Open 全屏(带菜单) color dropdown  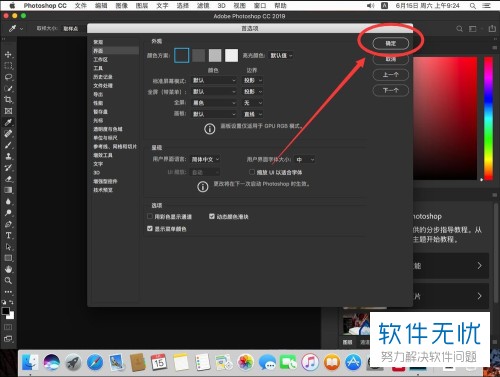[214, 91]
